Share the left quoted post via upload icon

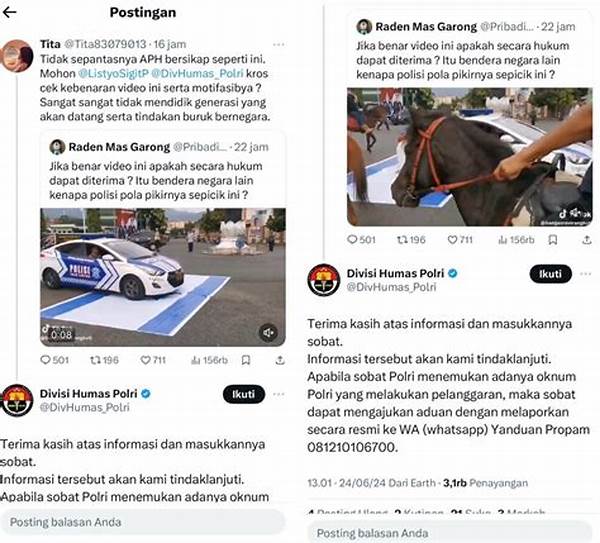280,360
